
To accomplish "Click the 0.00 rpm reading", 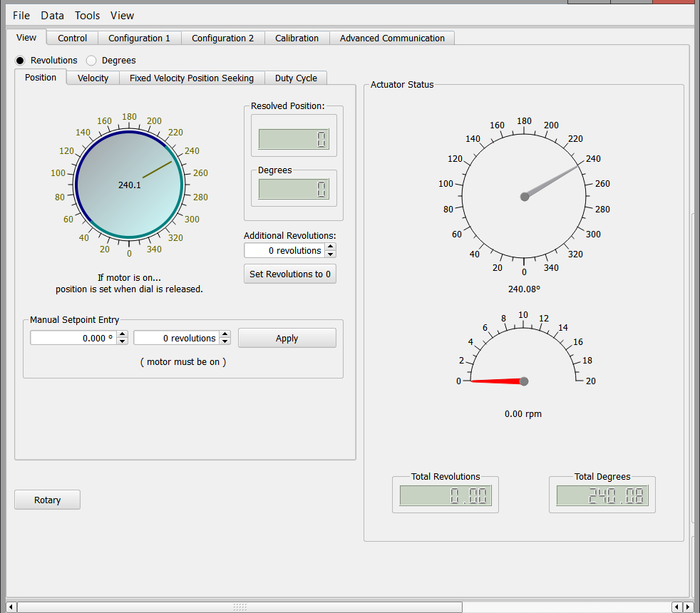I will click(523, 414).
